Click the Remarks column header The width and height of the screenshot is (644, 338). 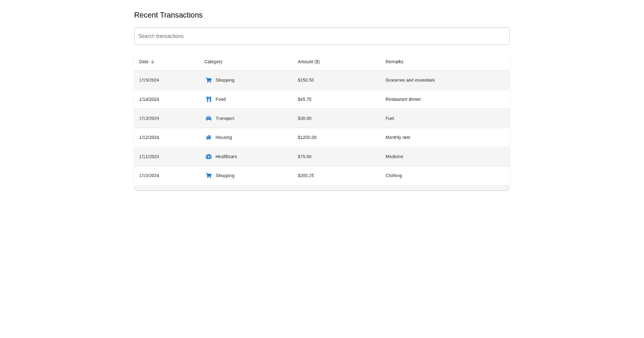[x=394, y=61]
